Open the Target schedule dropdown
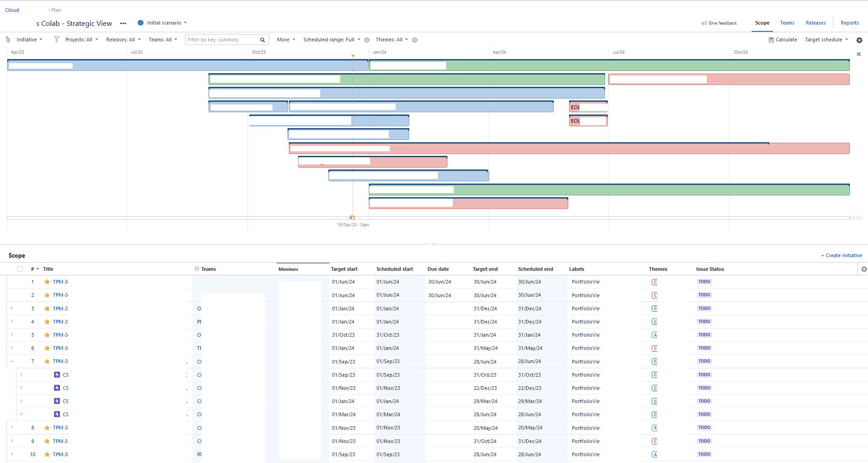 (x=825, y=40)
